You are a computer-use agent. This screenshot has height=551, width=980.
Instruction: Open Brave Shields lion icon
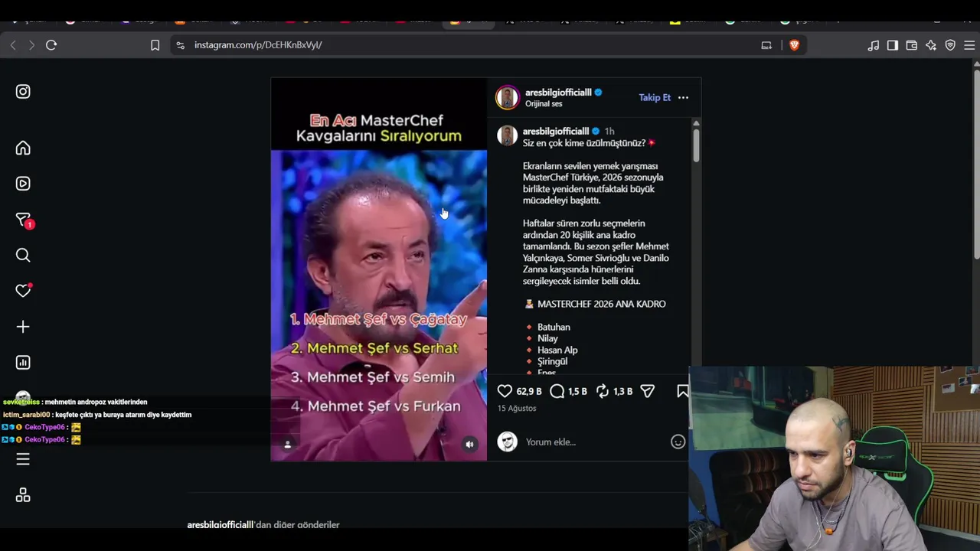click(x=794, y=45)
